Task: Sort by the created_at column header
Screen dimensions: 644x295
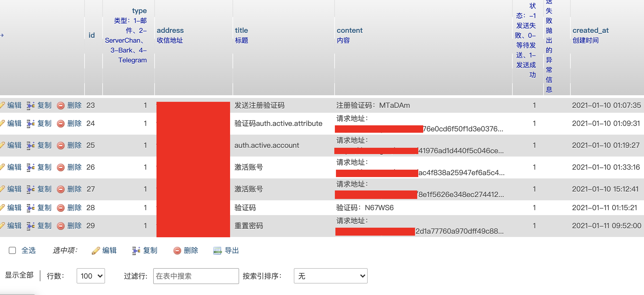Action: coord(591,30)
